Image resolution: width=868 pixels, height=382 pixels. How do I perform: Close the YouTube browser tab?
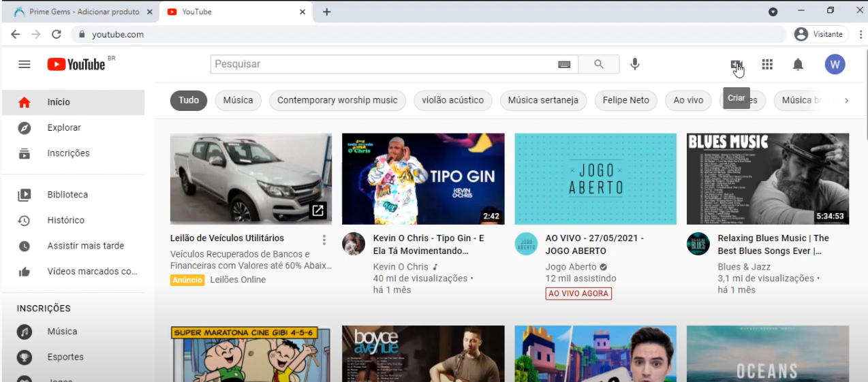(303, 12)
